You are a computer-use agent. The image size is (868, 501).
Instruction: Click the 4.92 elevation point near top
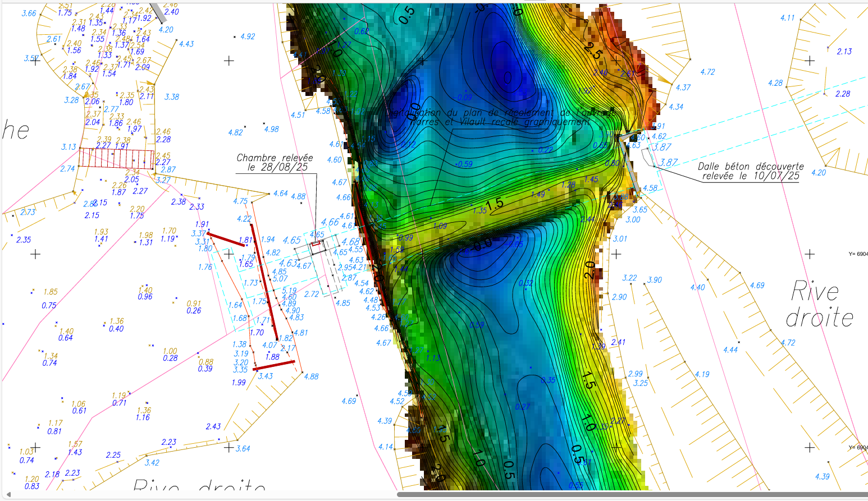click(x=248, y=36)
